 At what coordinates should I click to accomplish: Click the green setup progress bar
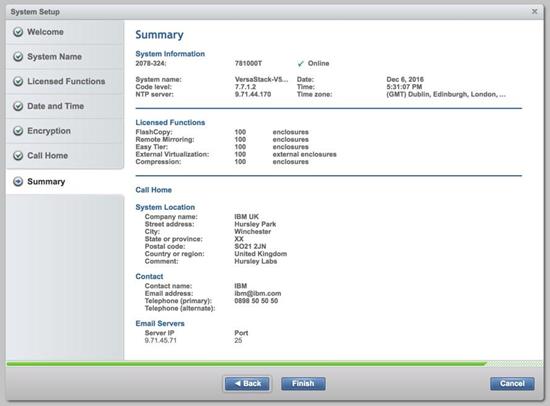point(246,364)
